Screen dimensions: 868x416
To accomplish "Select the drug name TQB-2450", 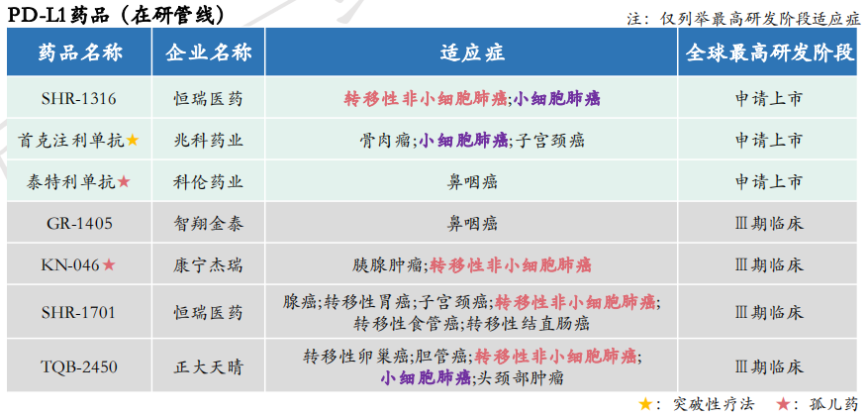I will click(78, 366).
